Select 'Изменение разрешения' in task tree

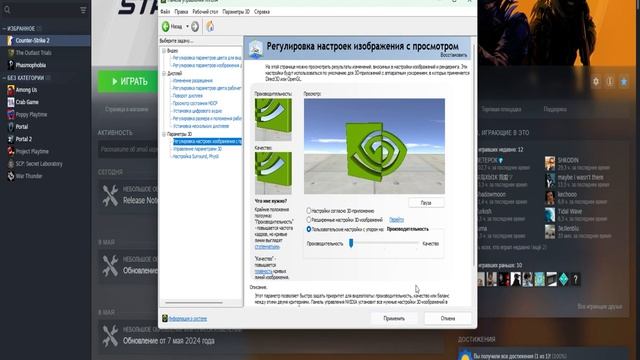point(193,80)
